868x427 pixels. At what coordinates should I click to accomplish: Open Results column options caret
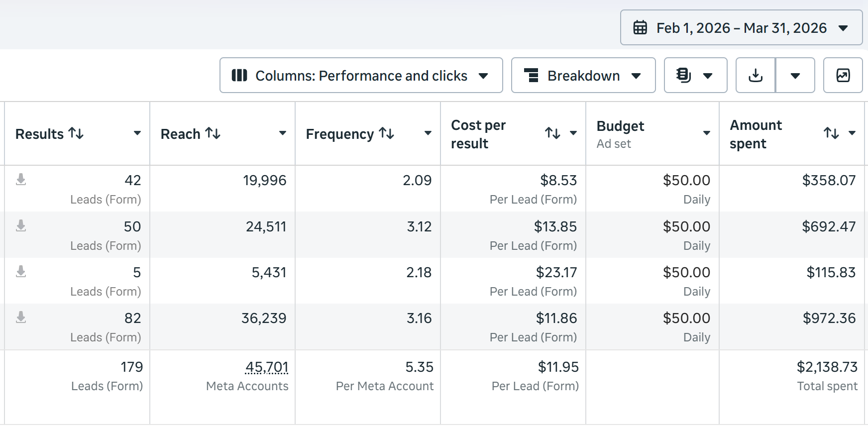coord(137,133)
